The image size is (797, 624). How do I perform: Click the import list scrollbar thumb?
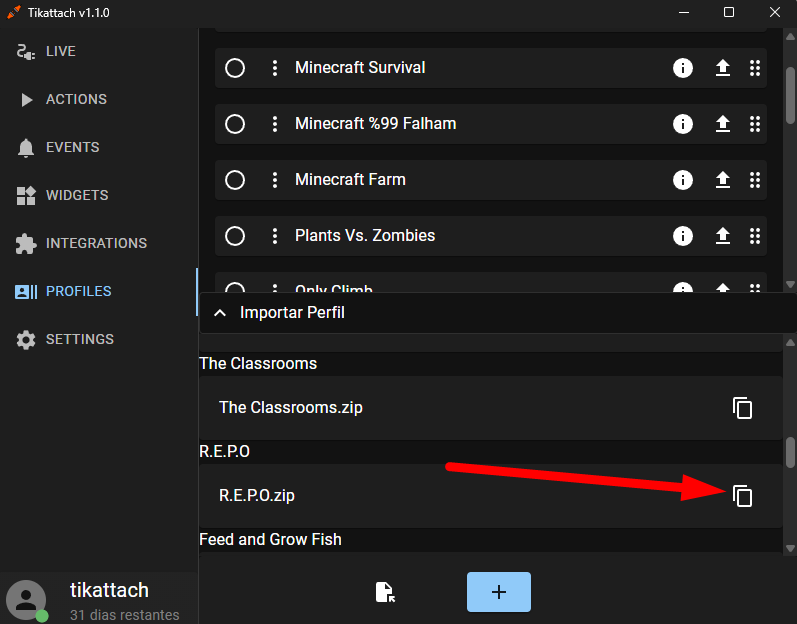point(790,452)
